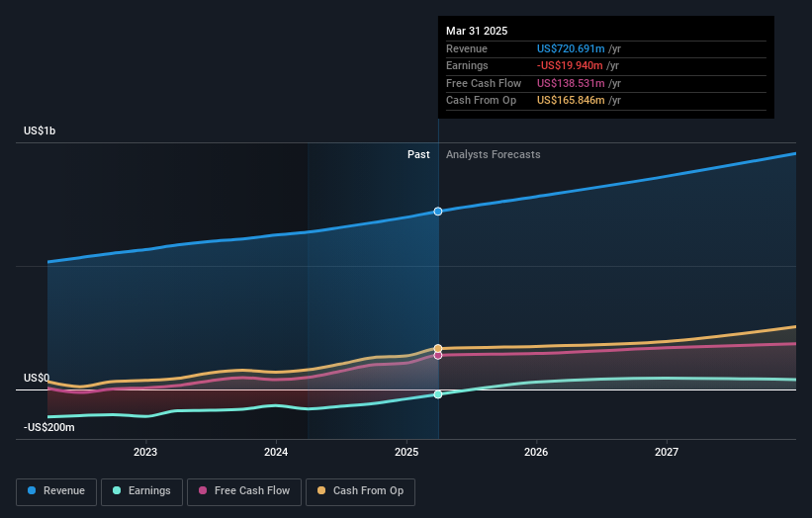Click the 2024 x-axis label
Viewport: 812px width, 518px height.
(x=276, y=452)
